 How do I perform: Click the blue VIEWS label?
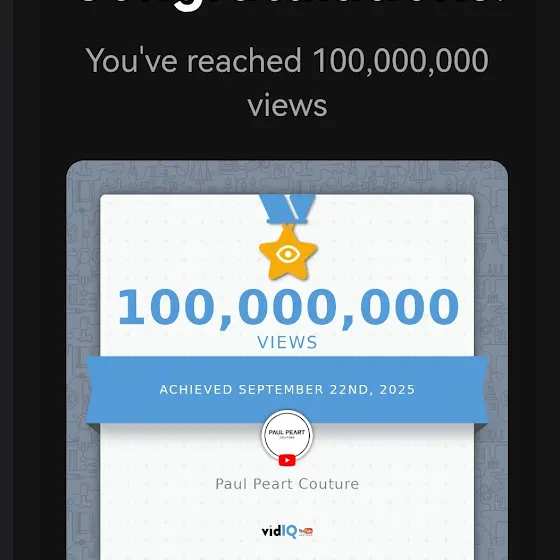tap(287, 342)
